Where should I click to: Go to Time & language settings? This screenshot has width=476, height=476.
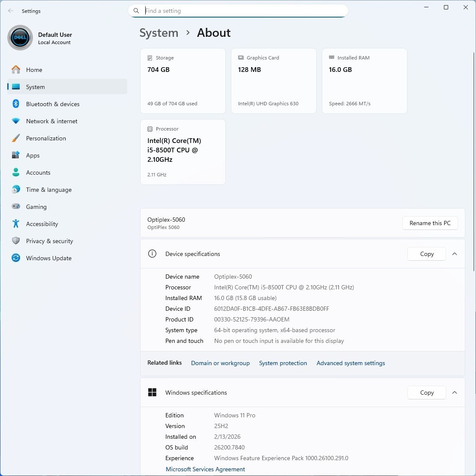[48, 190]
